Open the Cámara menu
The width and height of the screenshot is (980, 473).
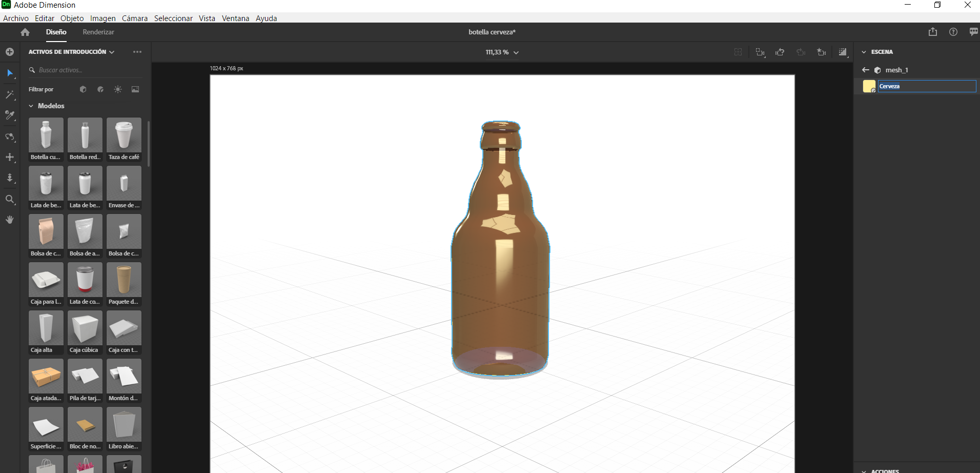coord(134,18)
